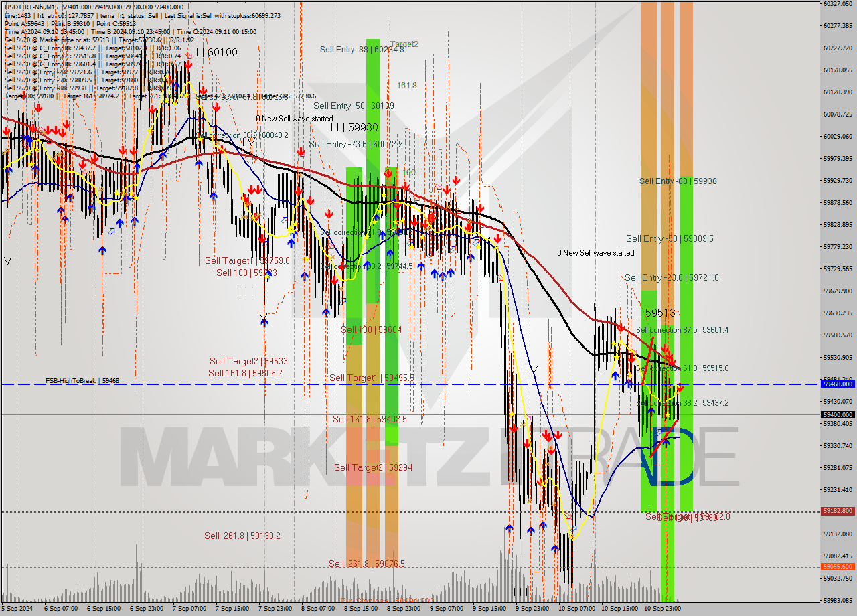
Task: Click the 'Sell 161.8 | 59506.2' label
Action: [x=245, y=373]
